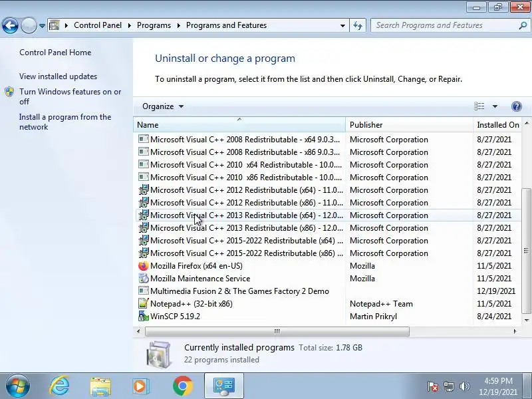The image size is (532, 399).
Task: Click icon of Visual C++ 2013 (x86) entry
Action: pos(143,227)
